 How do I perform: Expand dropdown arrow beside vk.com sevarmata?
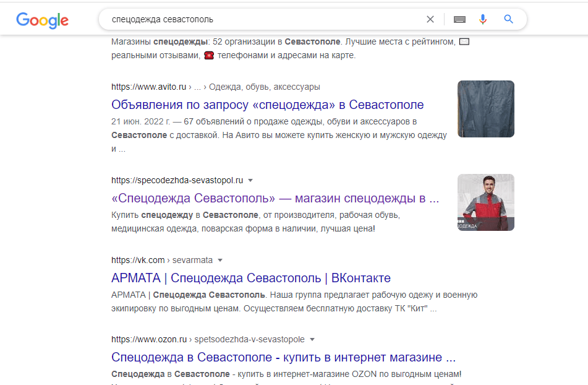coord(220,260)
